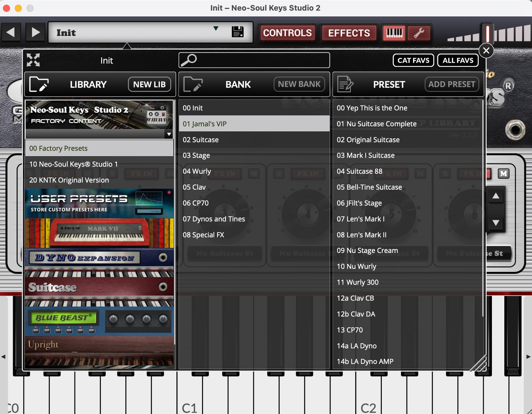Toggle fullscreen browser with the expand arrows icon
This screenshot has width=532, height=414.
coord(33,60)
